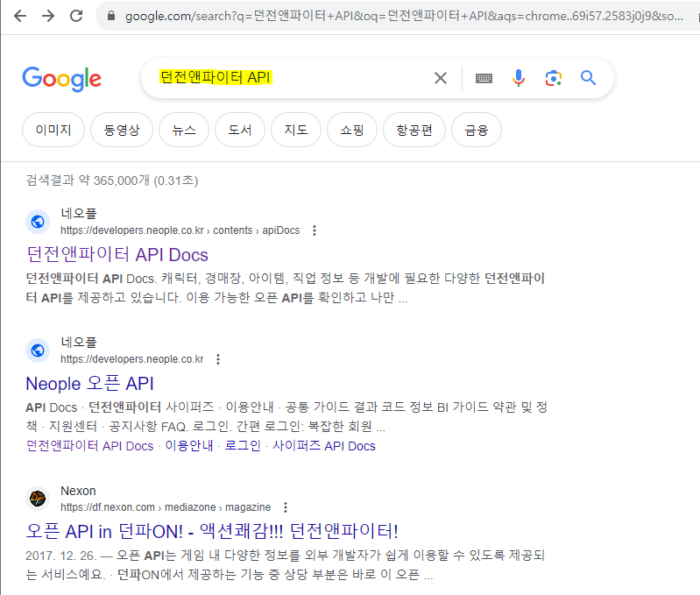The width and height of the screenshot is (700, 595).
Task: Open more options for developers.neople.co.kr result
Action: point(218,359)
